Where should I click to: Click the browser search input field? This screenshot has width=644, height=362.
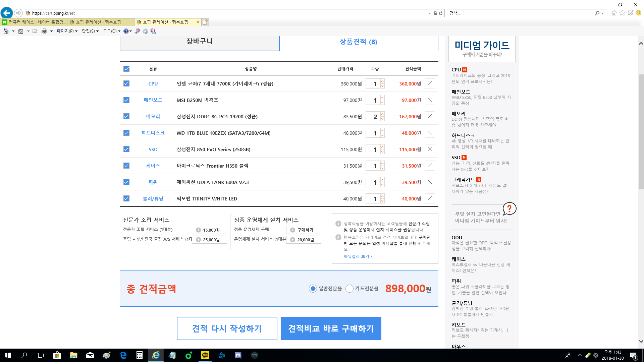[521, 13]
